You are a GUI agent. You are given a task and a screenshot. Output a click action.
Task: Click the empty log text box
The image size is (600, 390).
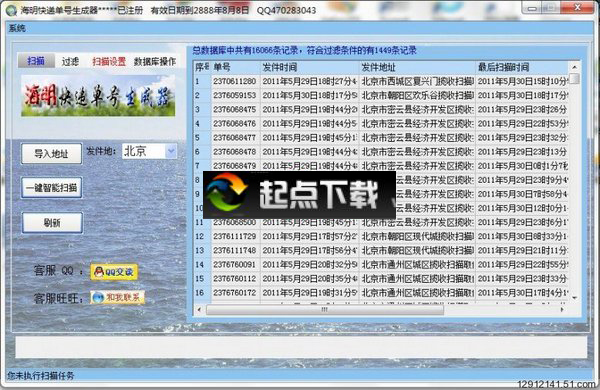[x=301, y=347]
